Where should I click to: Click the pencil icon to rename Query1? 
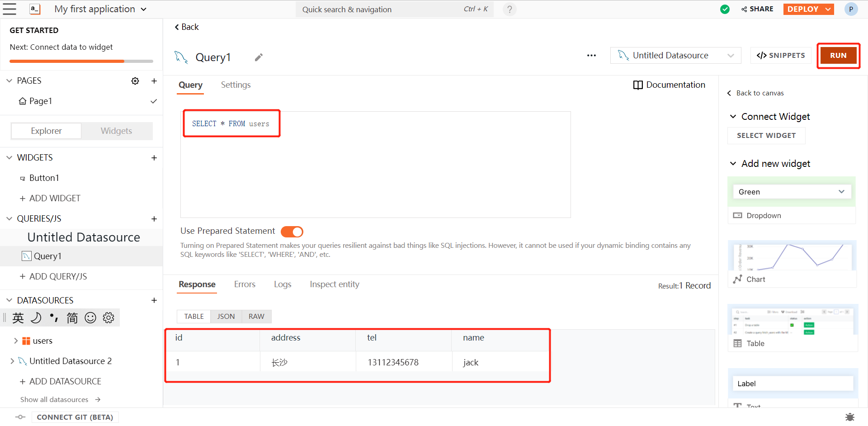tap(259, 57)
